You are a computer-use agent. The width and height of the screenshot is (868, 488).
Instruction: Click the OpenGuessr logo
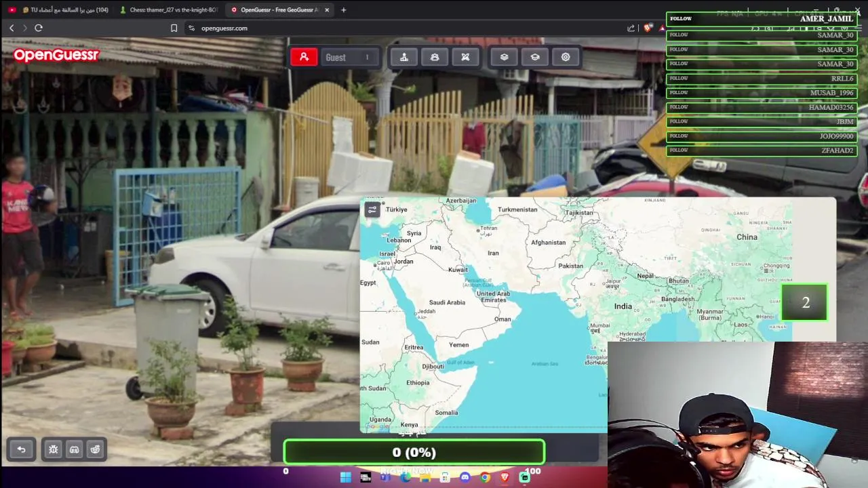tap(56, 55)
